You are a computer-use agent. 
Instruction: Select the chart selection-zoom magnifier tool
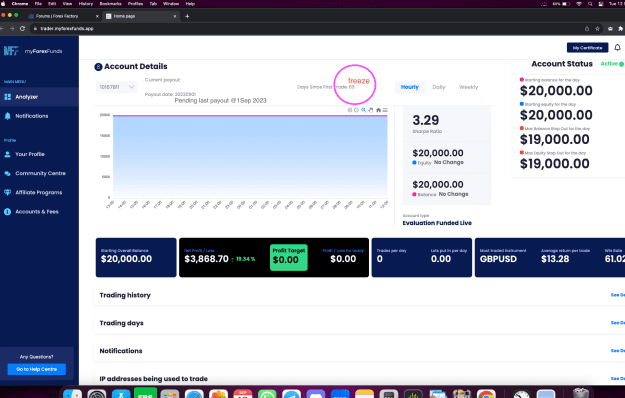point(364,110)
